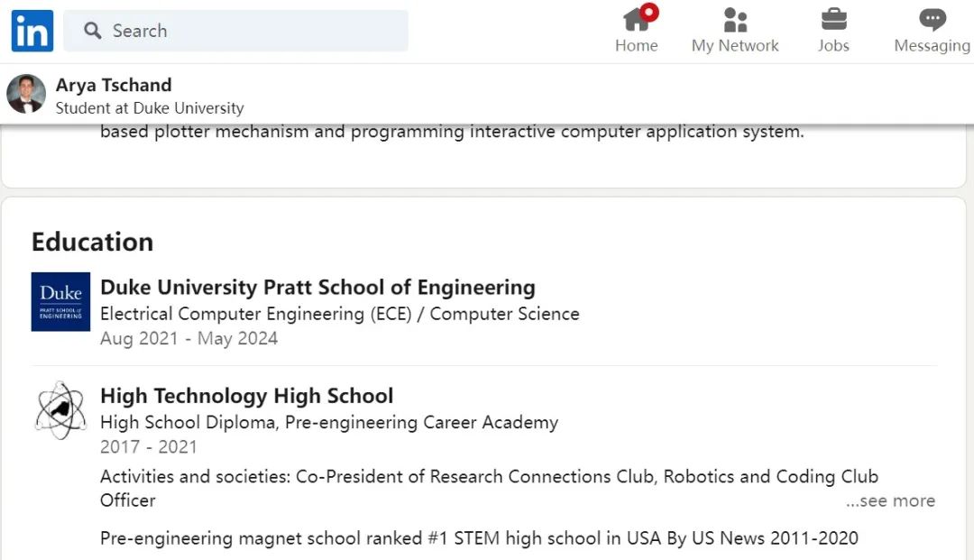Click the 'Student at Duke University' headline
The width and height of the screenshot is (974, 560).
click(x=150, y=108)
